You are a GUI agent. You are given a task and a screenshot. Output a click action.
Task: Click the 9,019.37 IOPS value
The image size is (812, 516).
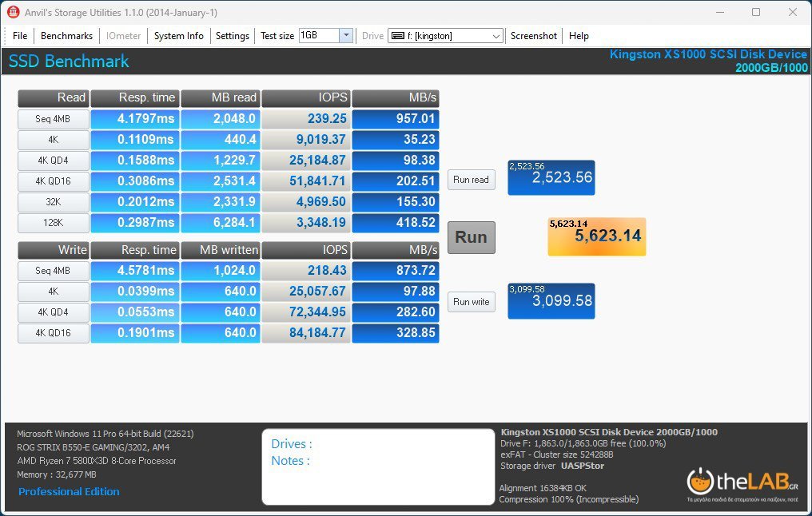point(306,140)
